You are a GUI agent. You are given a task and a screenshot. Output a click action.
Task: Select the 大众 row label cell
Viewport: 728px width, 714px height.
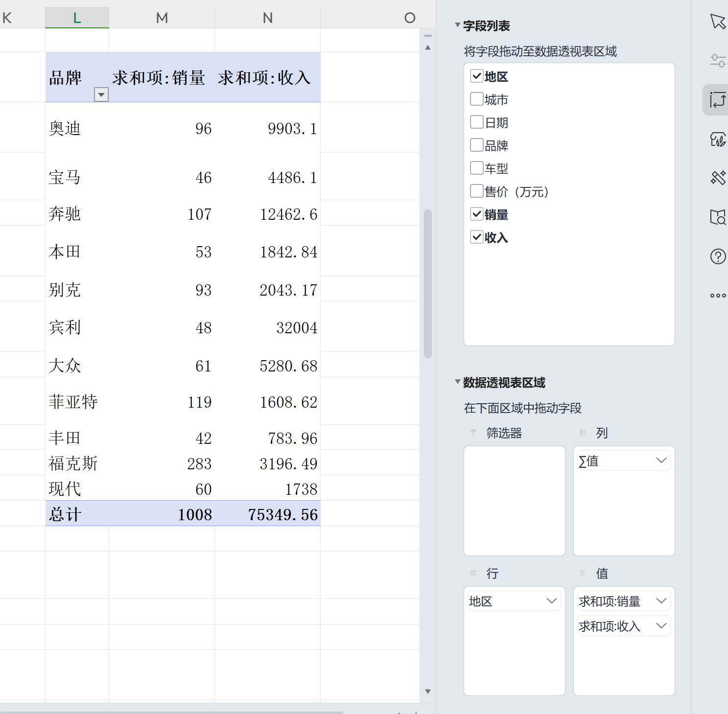pos(77,365)
